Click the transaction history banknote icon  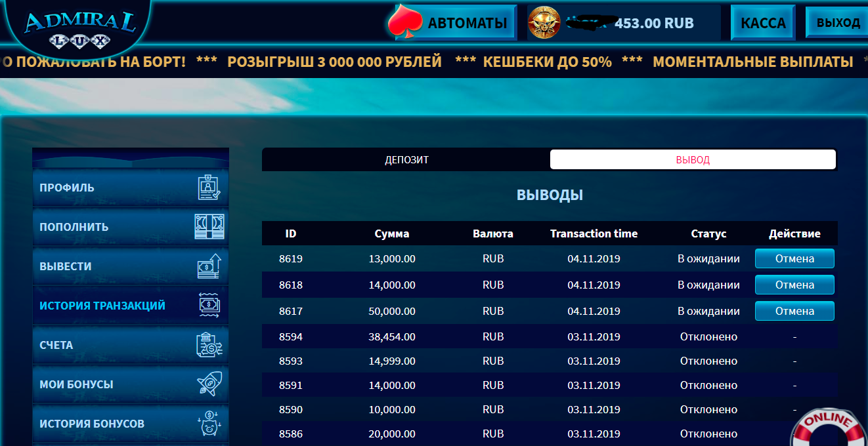pos(209,306)
